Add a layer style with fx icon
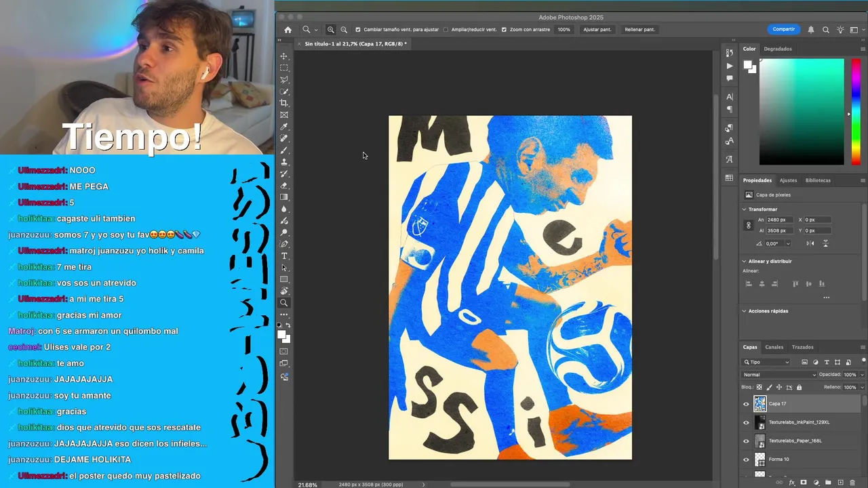The height and width of the screenshot is (488, 868). (791, 483)
